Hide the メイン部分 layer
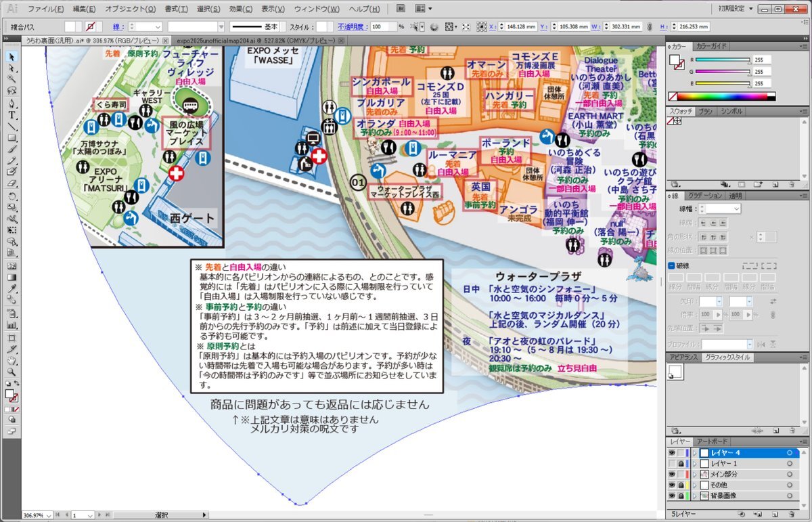This screenshot has height=522, width=812. [x=672, y=475]
